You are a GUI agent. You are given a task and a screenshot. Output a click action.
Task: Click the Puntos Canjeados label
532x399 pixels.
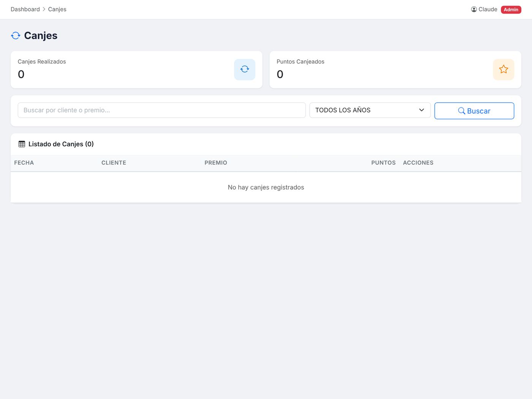click(x=301, y=62)
